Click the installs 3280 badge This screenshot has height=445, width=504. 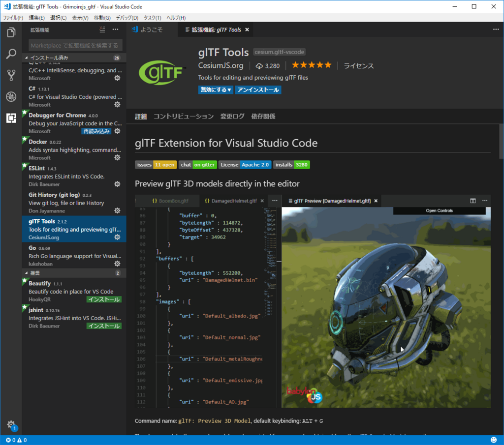click(291, 165)
